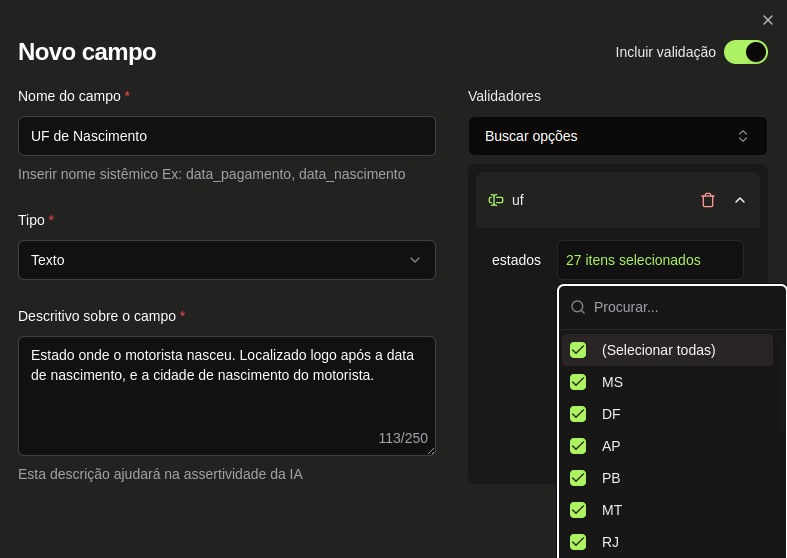
Task: Uncheck the DF state checkbox
Action: [578, 414]
